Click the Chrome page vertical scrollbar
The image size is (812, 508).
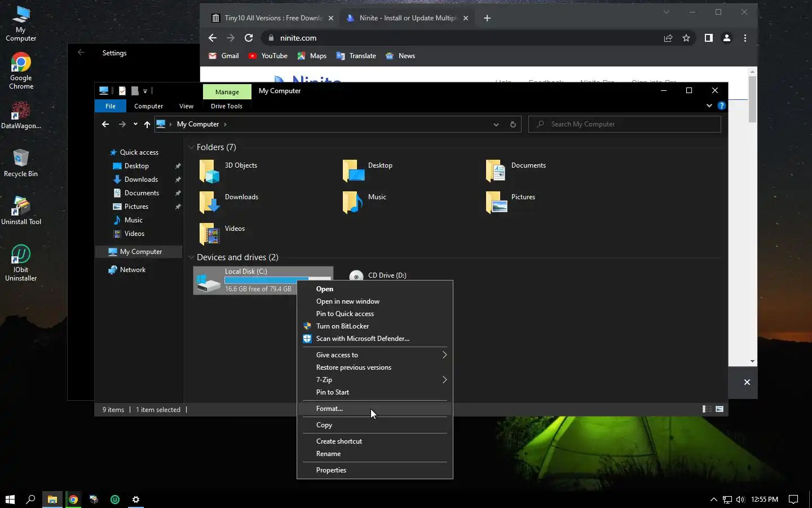[x=753, y=99]
